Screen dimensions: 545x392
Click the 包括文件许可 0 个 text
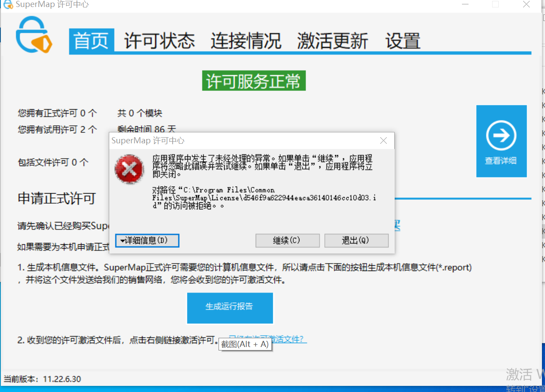click(53, 163)
